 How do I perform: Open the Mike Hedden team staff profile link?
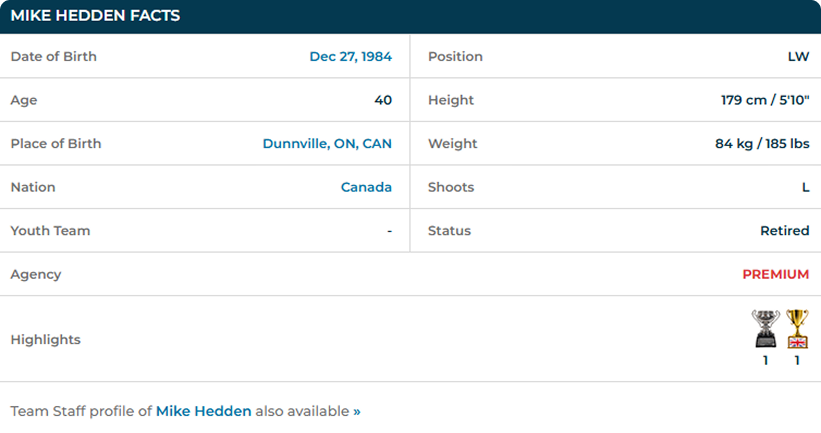pyautogui.click(x=203, y=411)
